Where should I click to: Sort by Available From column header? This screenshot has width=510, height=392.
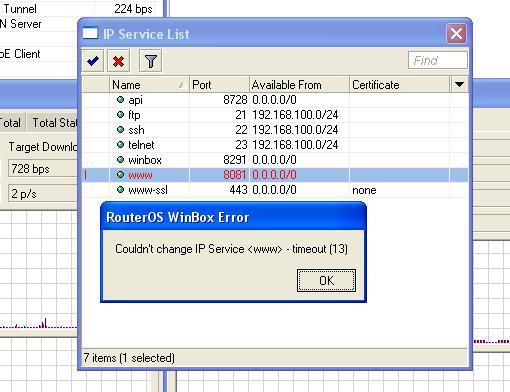pyautogui.click(x=299, y=85)
